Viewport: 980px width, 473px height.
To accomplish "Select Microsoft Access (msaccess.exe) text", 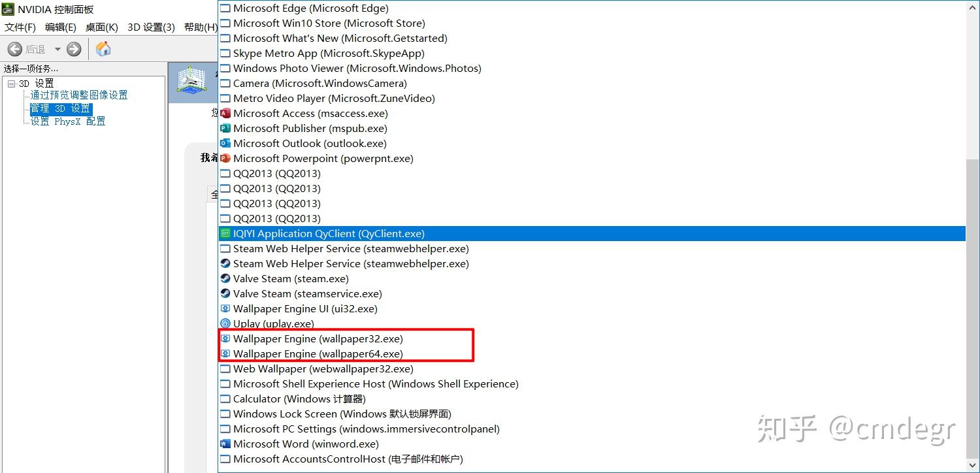I will click(x=310, y=114).
